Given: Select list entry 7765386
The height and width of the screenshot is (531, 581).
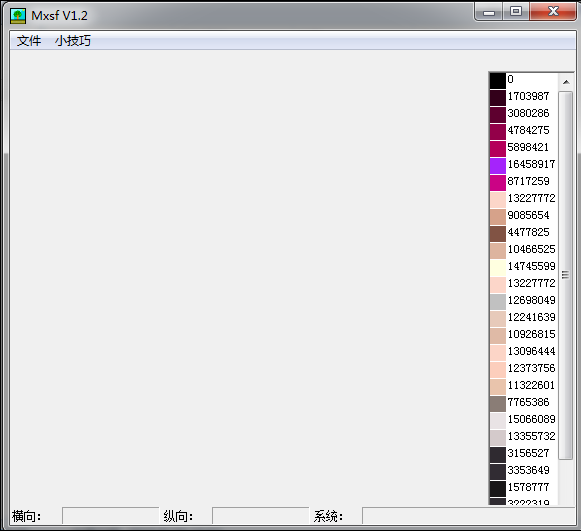Looking at the screenshot, I should click(524, 402).
